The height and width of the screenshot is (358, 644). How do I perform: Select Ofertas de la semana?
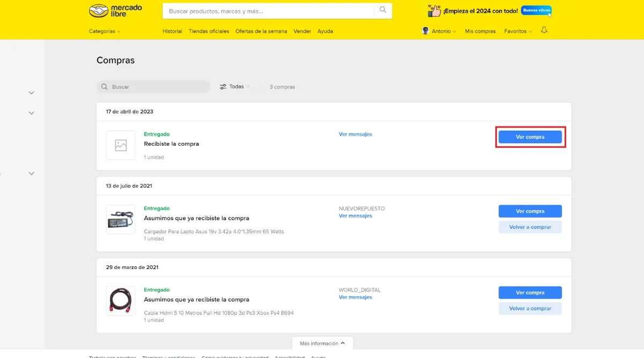[261, 31]
